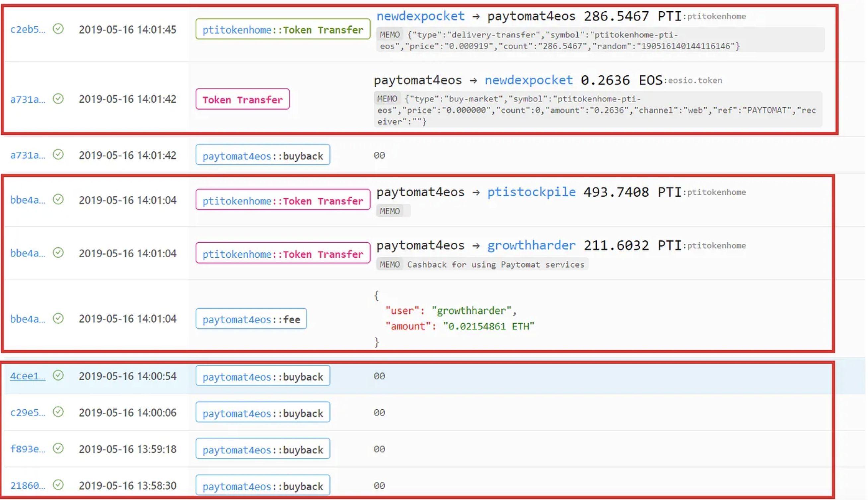Open transaction c2eb5
The image size is (868, 500).
(28, 30)
